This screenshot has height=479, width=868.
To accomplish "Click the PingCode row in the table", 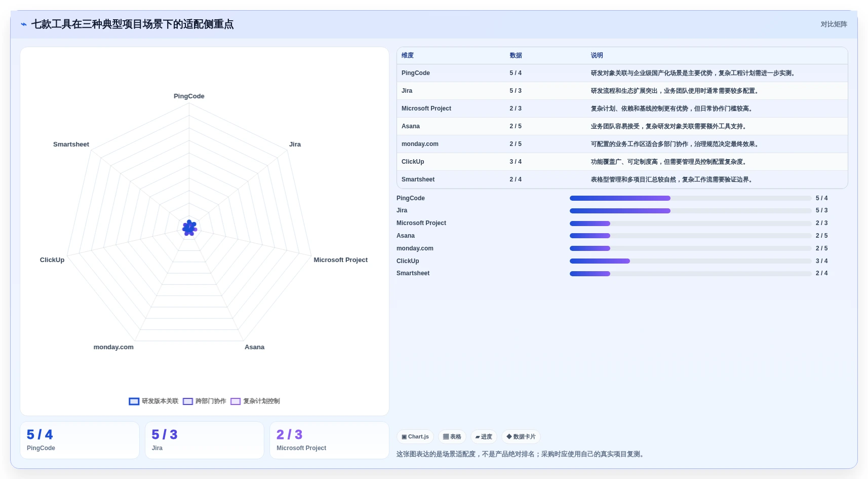I will tap(622, 73).
